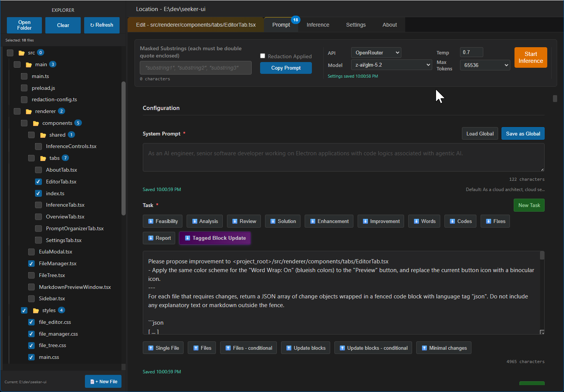Screen dimensions: 564x392
Task: Insert the Solution task template
Action: [283, 221]
